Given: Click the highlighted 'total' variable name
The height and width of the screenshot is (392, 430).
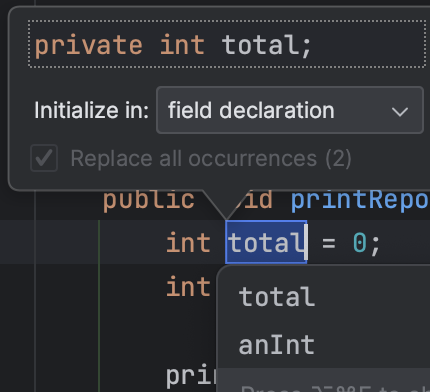Looking at the screenshot, I should pyautogui.click(x=266, y=242).
